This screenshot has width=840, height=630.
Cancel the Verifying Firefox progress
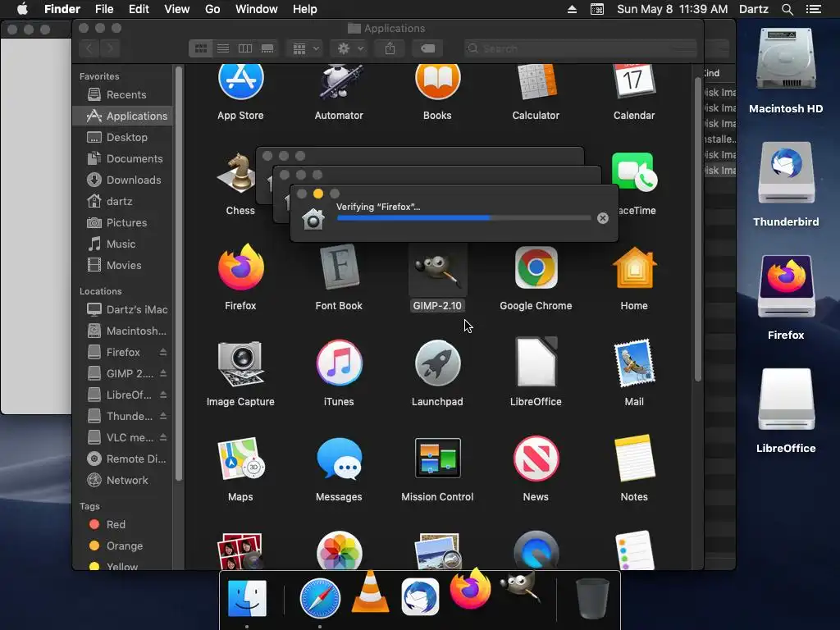(x=603, y=218)
